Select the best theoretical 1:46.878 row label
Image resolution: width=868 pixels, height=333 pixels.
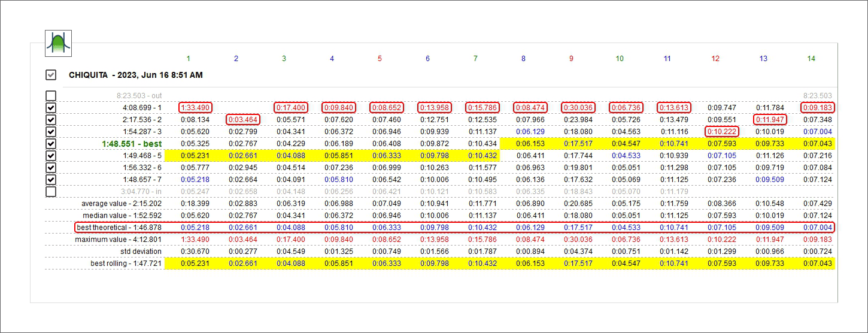coord(119,228)
